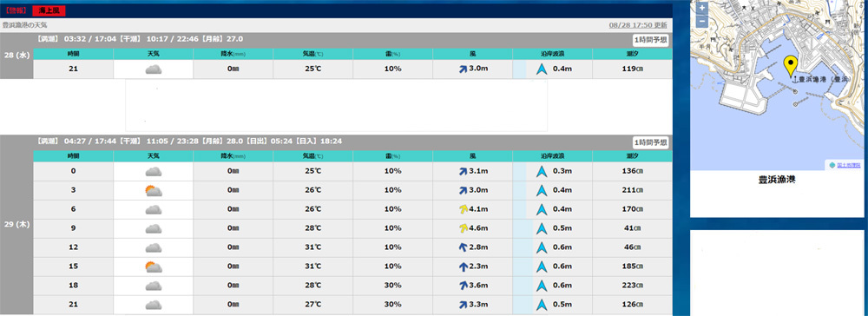Open 1時間予想 for the 28th
Screen dimensions: 868x316
coord(650,40)
